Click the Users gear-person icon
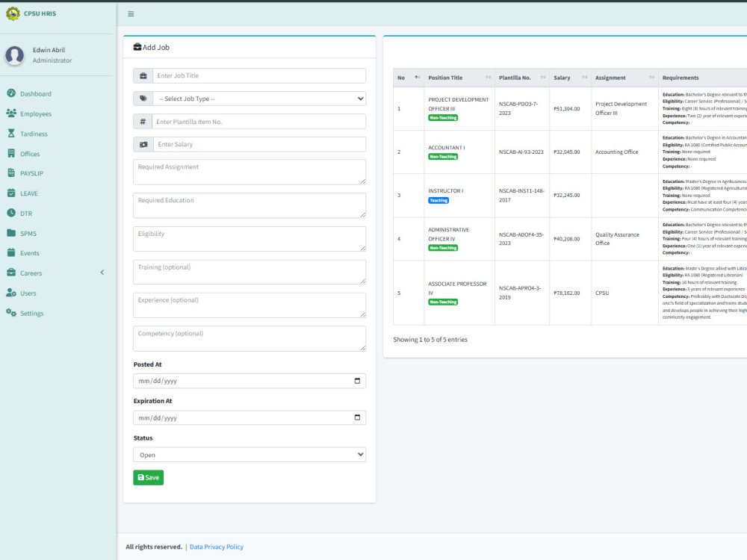Viewport: 747px width, 560px height. coord(11,293)
